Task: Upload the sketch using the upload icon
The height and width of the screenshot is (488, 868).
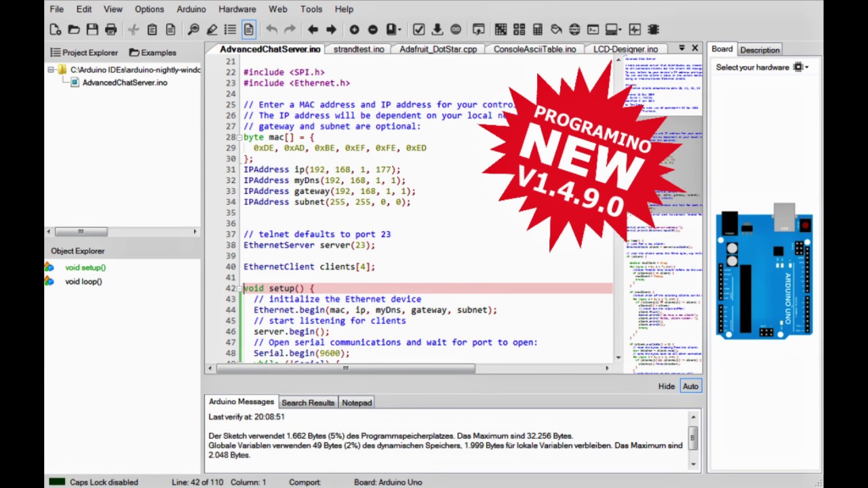Action: [x=437, y=29]
